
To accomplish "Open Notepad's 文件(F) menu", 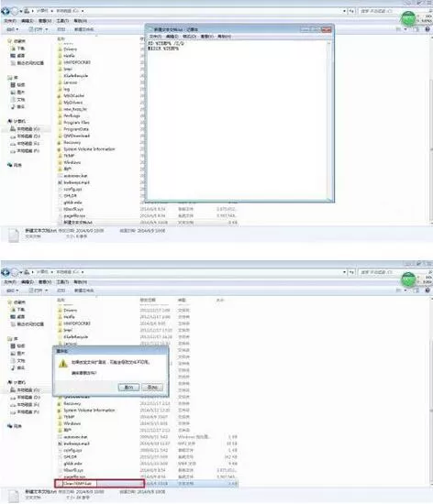I will point(155,37).
